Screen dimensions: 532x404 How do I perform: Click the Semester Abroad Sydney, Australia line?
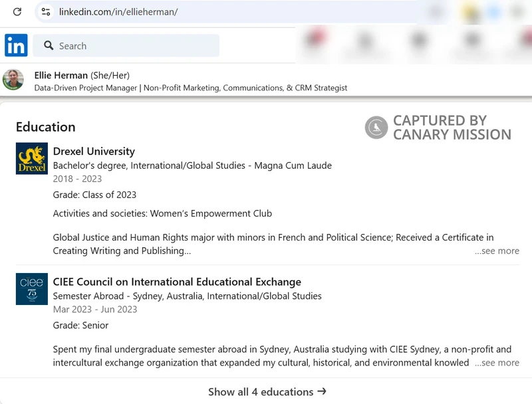[187, 296]
